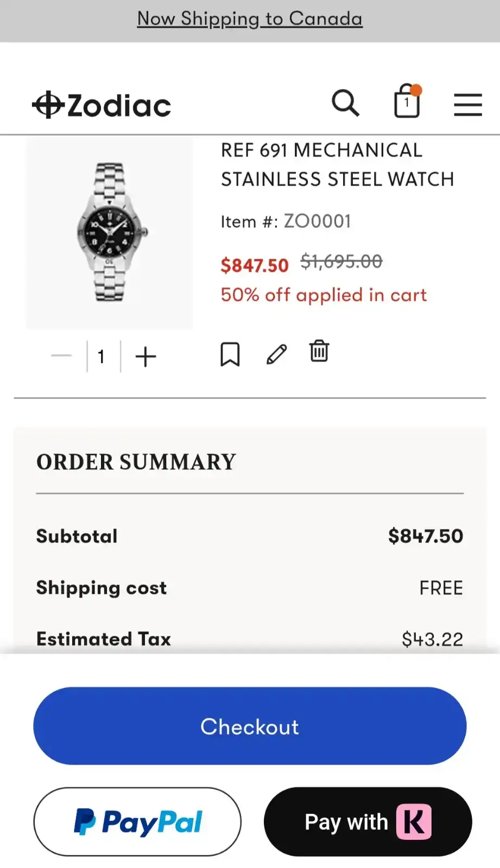Choose Pay with Klarna button
Image resolution: width=500 pixels, height=868 pixels.
[x=368, y=821]
